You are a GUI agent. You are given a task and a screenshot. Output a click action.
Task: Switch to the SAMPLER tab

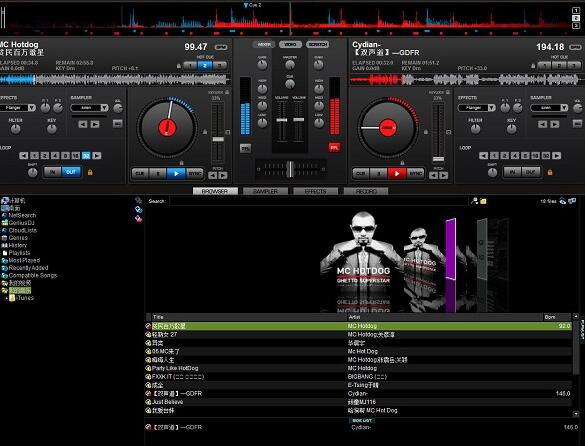pos(265,191)
